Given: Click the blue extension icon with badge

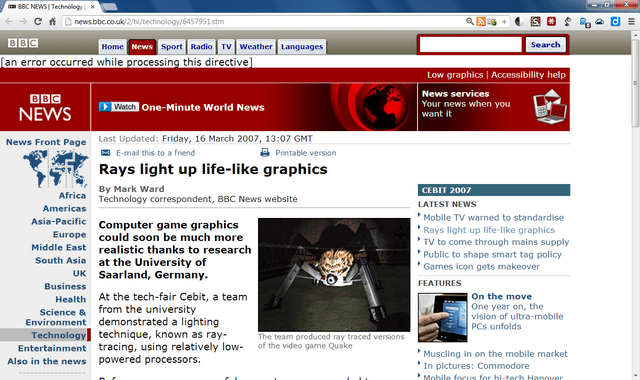Looking at the screenshot, I should coord(584,22).
